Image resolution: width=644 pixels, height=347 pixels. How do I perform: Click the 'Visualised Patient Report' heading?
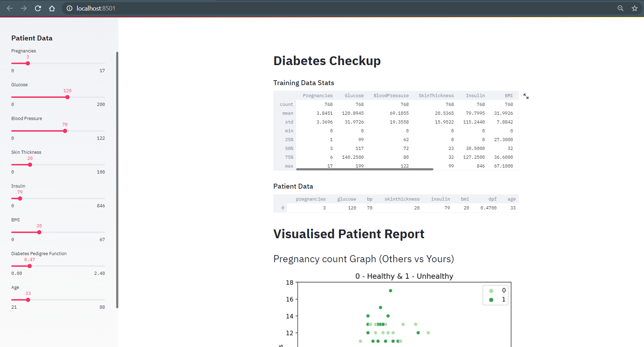coord(349,234)
